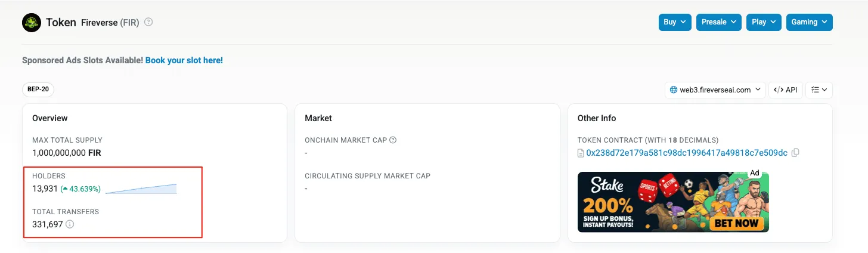Open the checklist options menu icon
The width and height of the screenshot is (868, 253).
pyautogui.click(x=819, y=90)
